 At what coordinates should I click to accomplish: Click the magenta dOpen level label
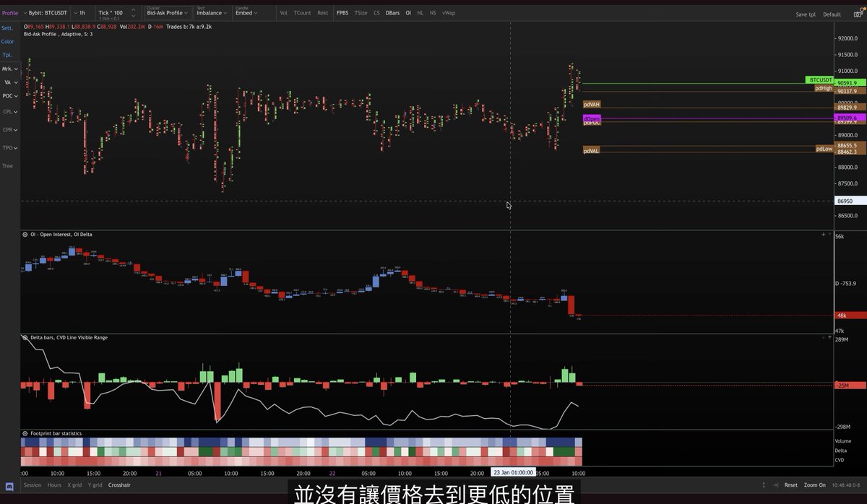click(592, 118)
